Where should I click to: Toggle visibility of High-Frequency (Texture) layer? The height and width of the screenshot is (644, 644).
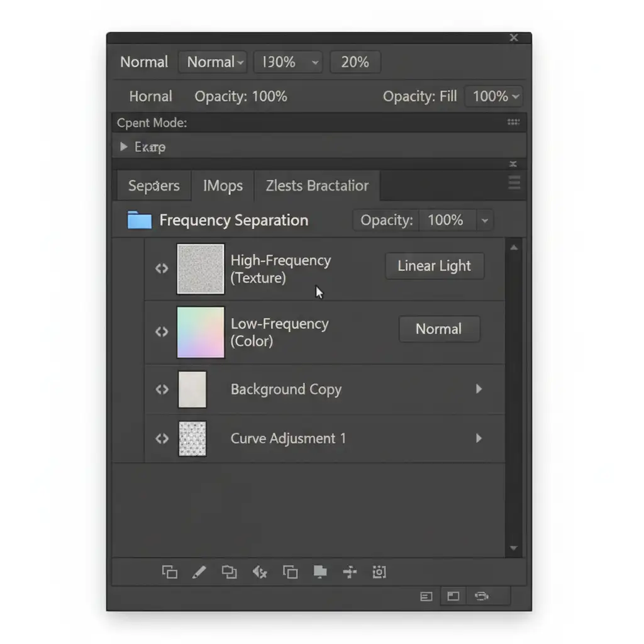pyautogui.click(x=162, y=269)
